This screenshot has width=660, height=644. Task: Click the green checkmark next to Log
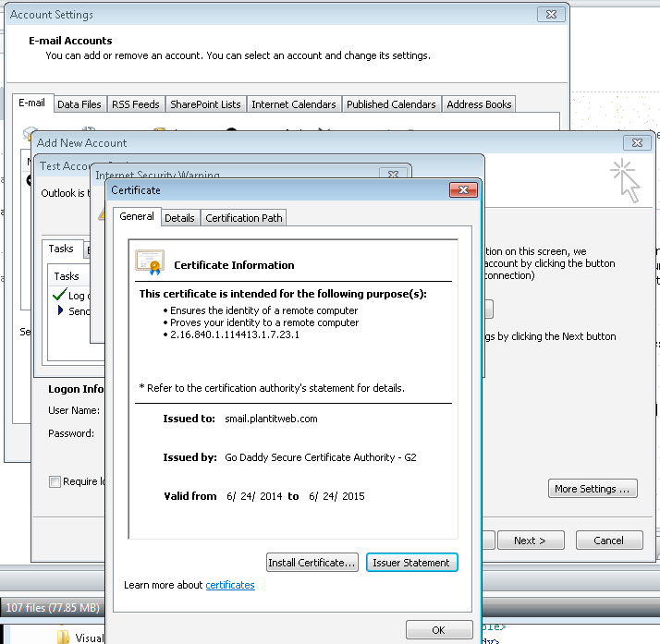pyautogui.click(x=59, y=294)
